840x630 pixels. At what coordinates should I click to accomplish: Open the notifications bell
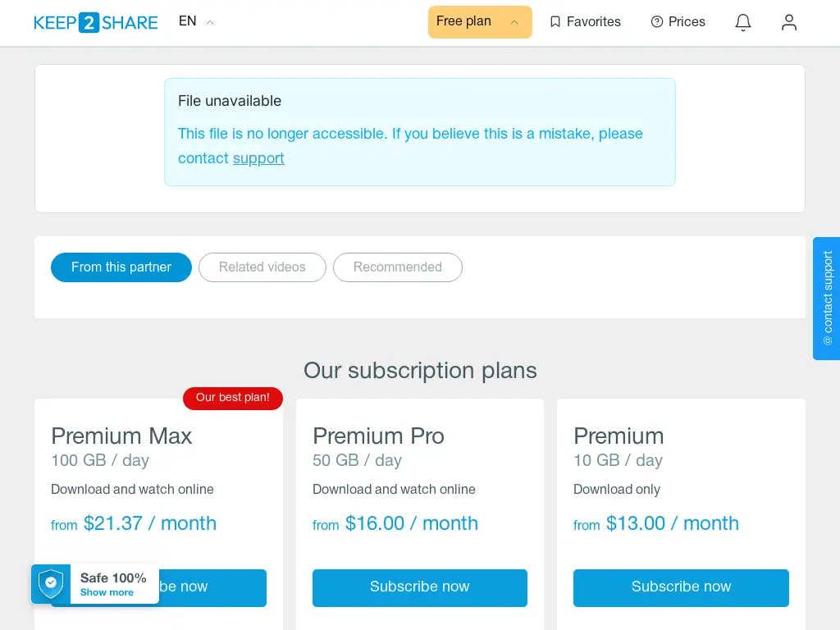(x=742, y=22)
